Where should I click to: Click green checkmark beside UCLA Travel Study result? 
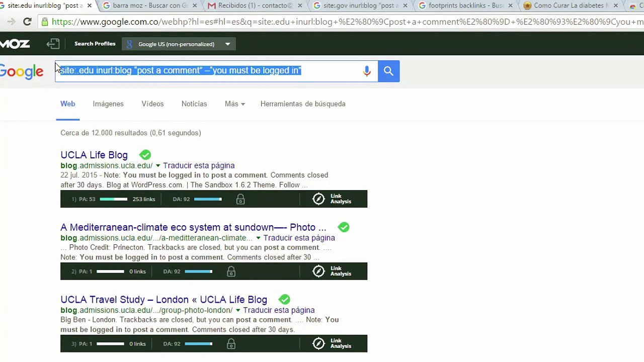tap(284, 300)
